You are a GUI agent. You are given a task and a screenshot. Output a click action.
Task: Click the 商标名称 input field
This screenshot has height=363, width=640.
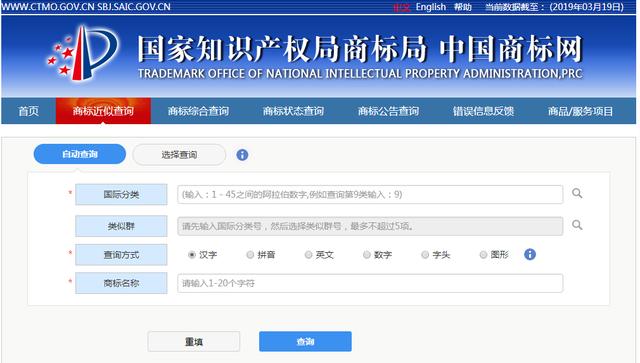coord(370,283)
